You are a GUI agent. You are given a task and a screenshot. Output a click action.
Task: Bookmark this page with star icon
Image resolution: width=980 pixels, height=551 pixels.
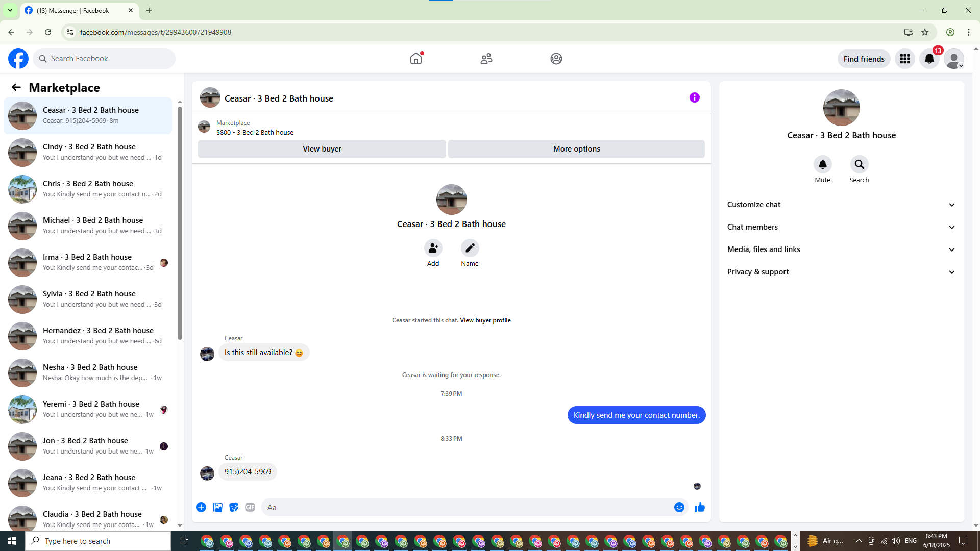925,32
